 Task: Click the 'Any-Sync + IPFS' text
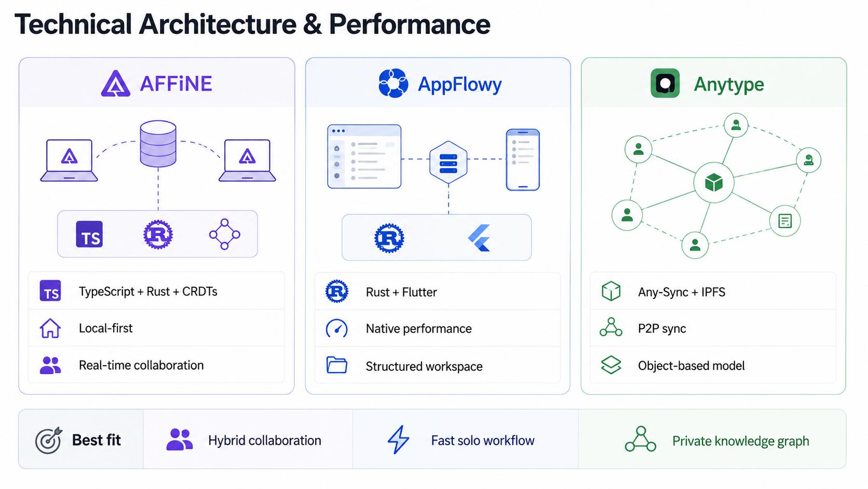click(x=682, y=292)
